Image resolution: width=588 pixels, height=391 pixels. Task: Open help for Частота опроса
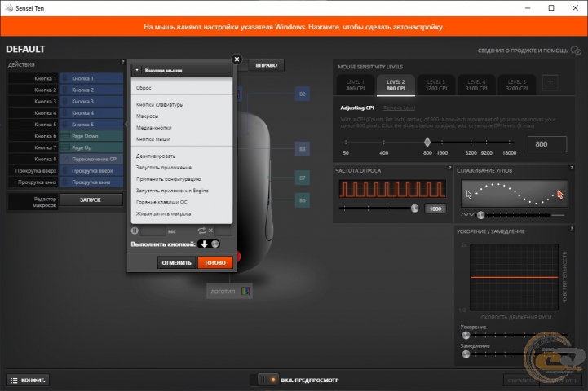449,168
